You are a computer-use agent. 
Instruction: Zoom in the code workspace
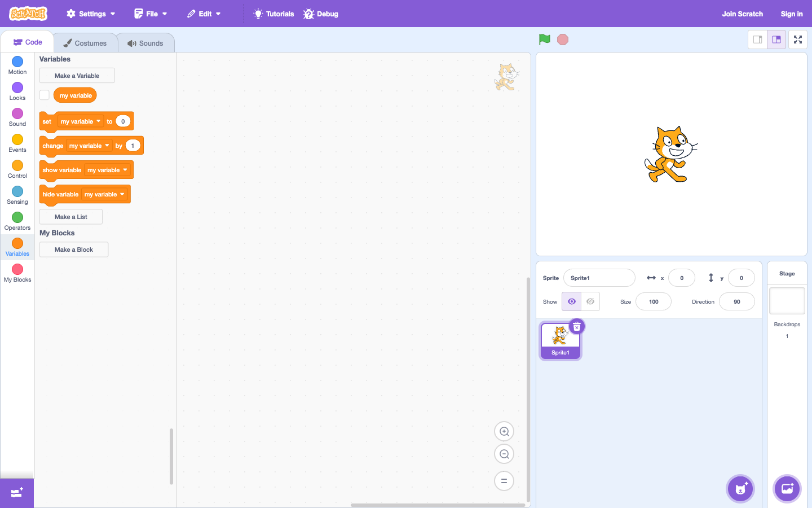(504, 432)
